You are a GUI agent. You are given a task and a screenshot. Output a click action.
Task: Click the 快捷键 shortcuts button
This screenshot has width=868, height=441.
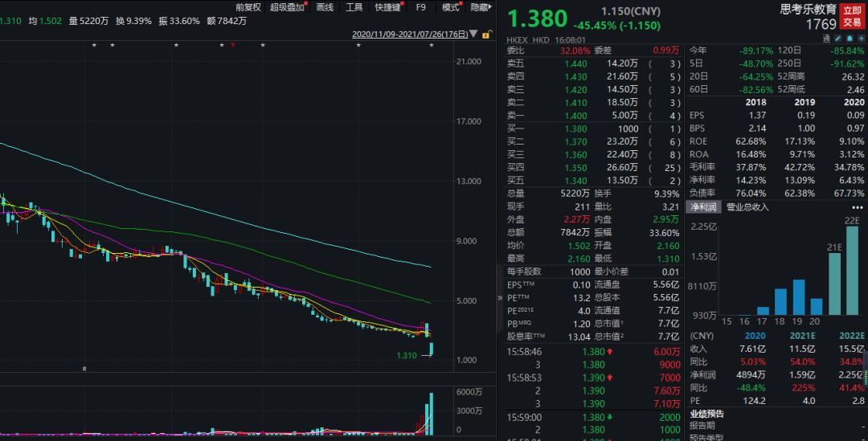tap(387, 7)
